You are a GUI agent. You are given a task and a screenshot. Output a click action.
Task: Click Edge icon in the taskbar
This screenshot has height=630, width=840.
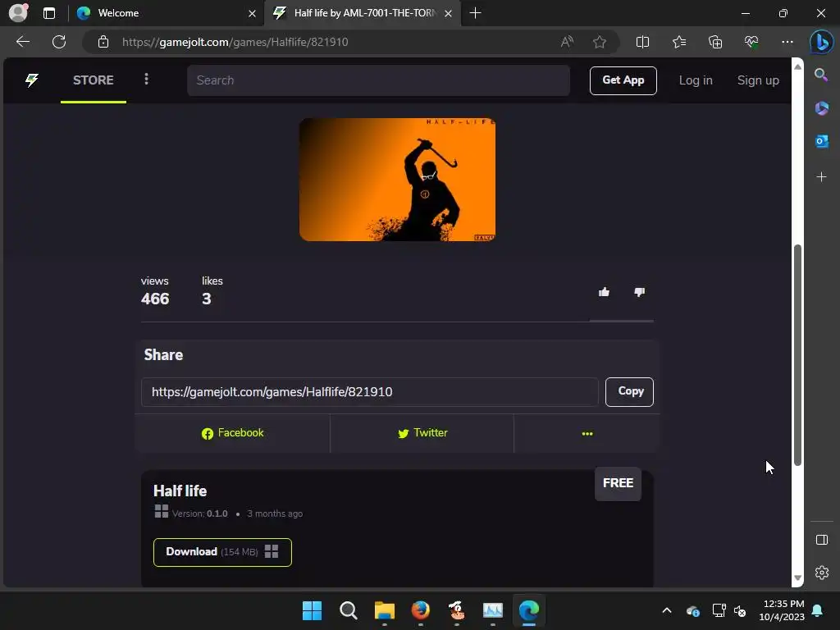click(x=529, y=610)
